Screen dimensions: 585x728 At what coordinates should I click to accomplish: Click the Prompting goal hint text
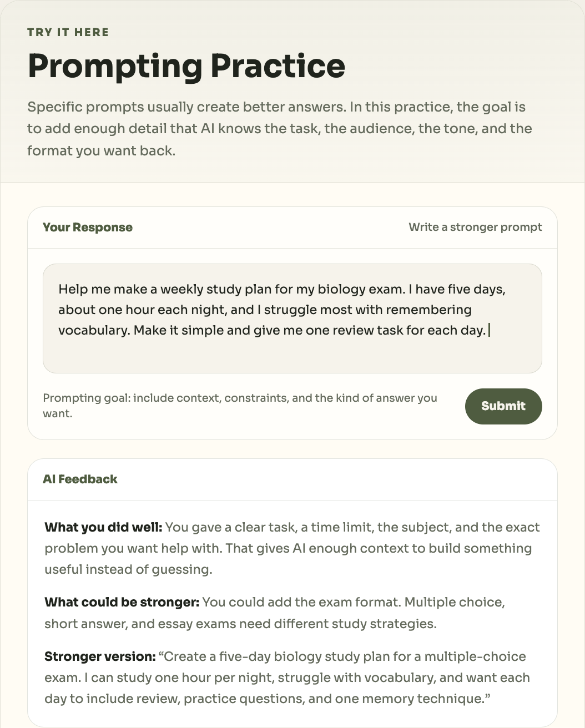[240, 406]
